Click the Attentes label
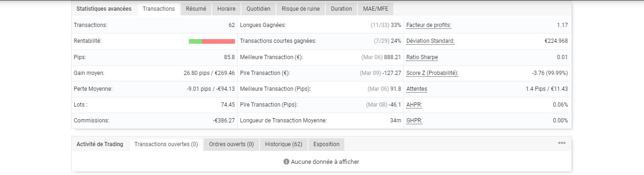Viewport: 644px width, 175px height. coord(416,89)
